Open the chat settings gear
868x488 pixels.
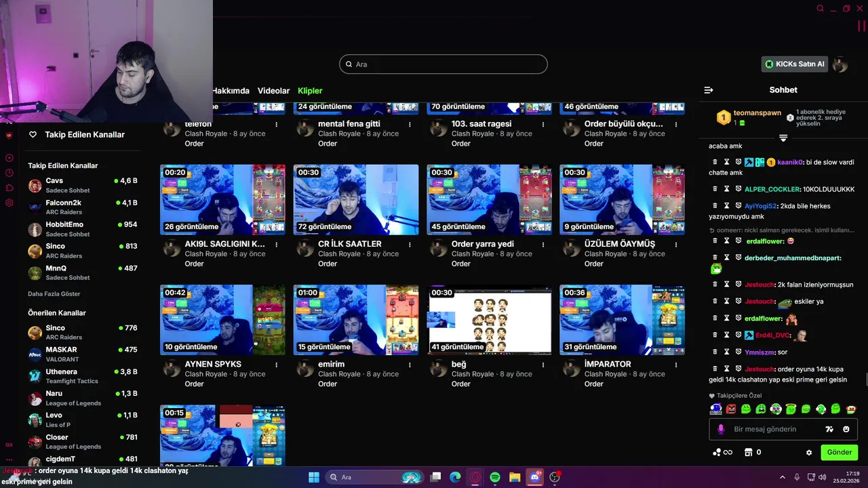coord(809,452)
